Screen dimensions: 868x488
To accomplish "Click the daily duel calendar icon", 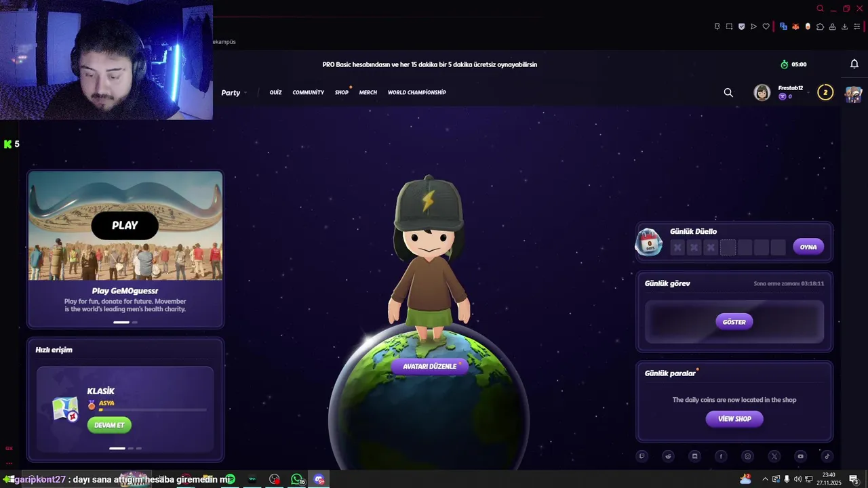I will 649,242.
